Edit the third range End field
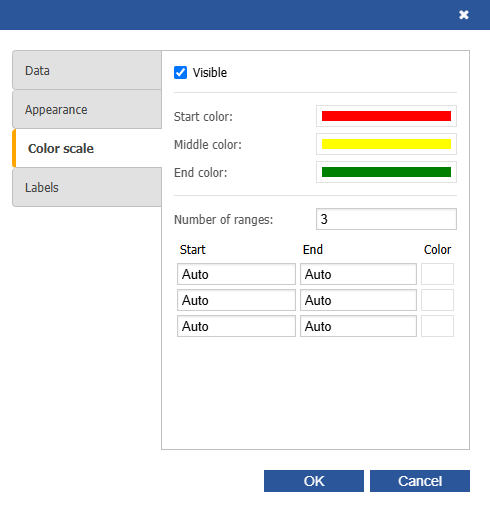The image size is (490, 512). pyautogui.click(x=358, y=326)
